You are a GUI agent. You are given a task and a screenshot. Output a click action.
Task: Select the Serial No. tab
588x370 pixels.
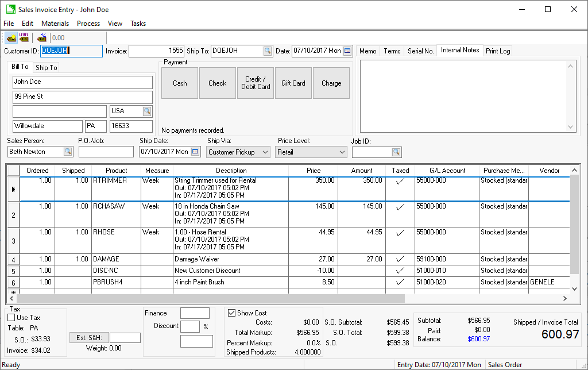pyautogui.click(x=420, y=51)
